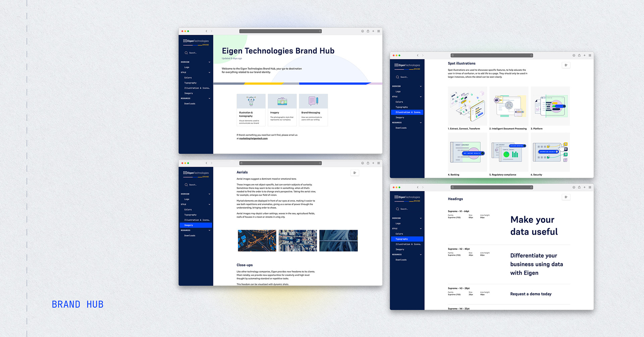
Task: Open downloads icon in Brand Hub home window toolbar
Action: (363, 31)
